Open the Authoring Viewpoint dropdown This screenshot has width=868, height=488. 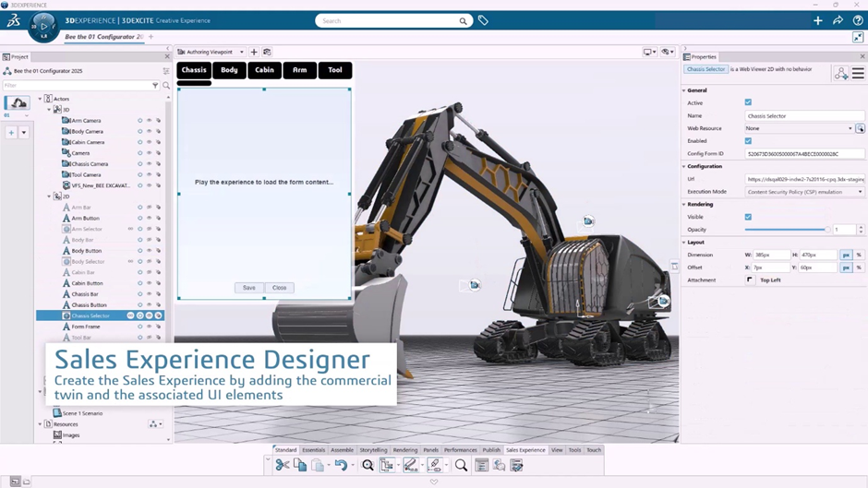click(x=215, y=53)
